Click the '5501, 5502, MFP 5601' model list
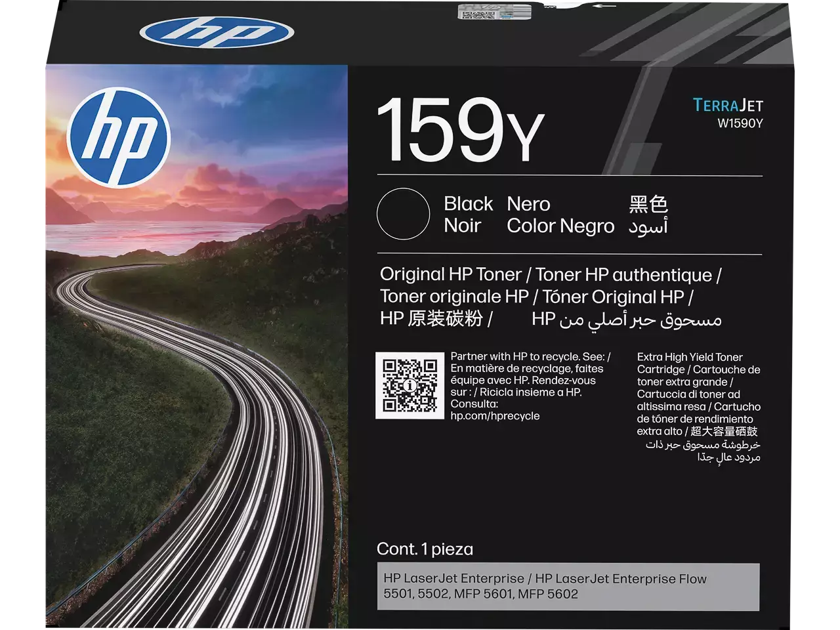This screenshot has height=630, width=840. (x=481, y=594)
